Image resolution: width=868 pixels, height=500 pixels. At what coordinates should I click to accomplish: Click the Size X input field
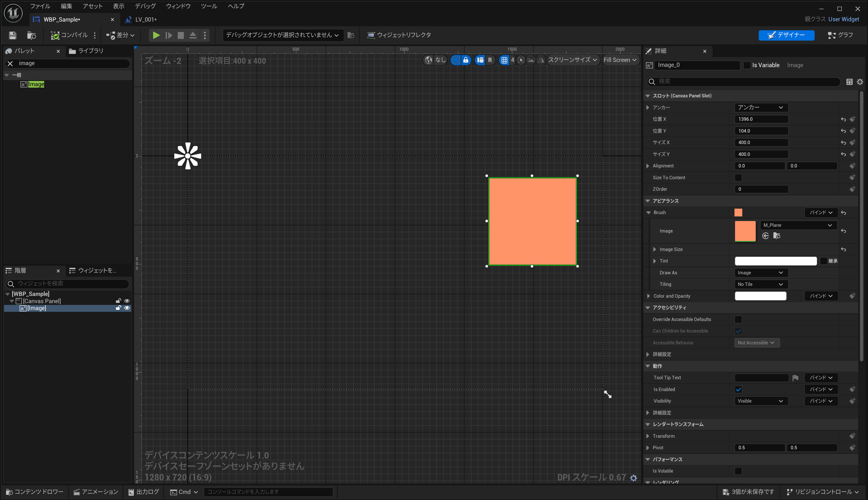tap(761, 143)
